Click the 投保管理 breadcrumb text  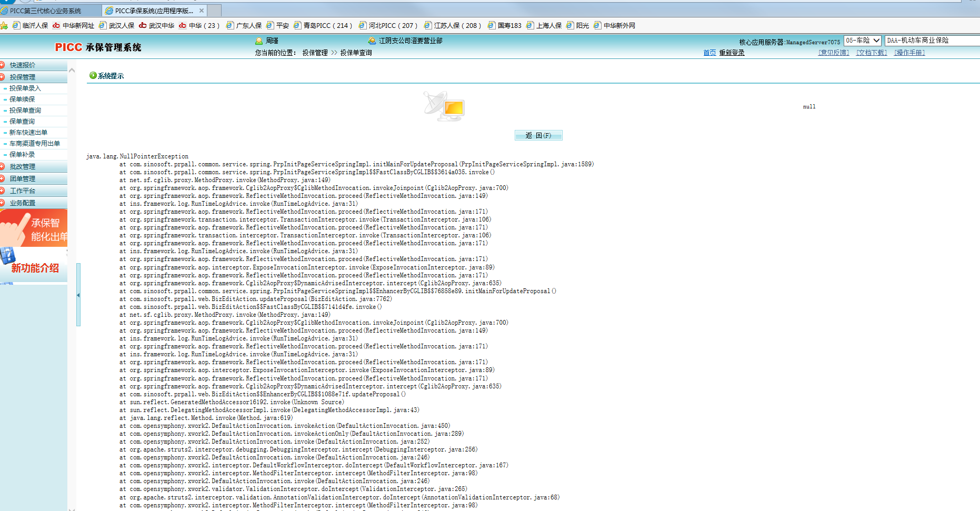315,53
